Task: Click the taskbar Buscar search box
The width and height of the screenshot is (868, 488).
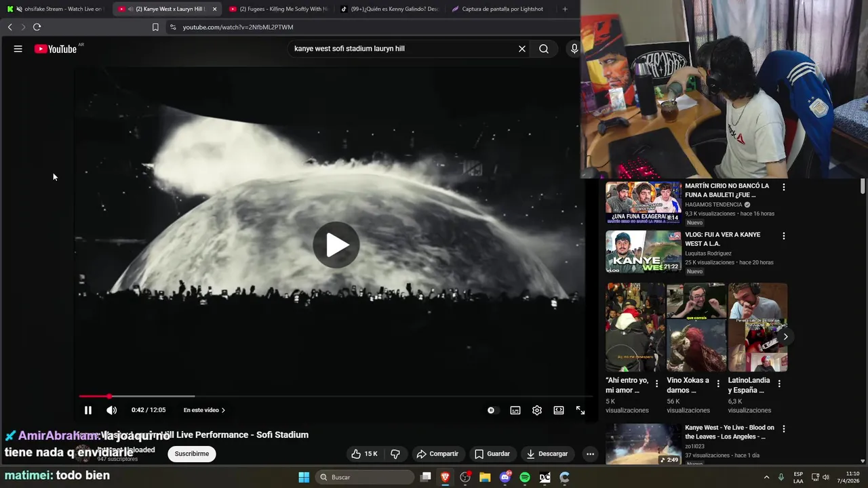Action: (365, 477)
